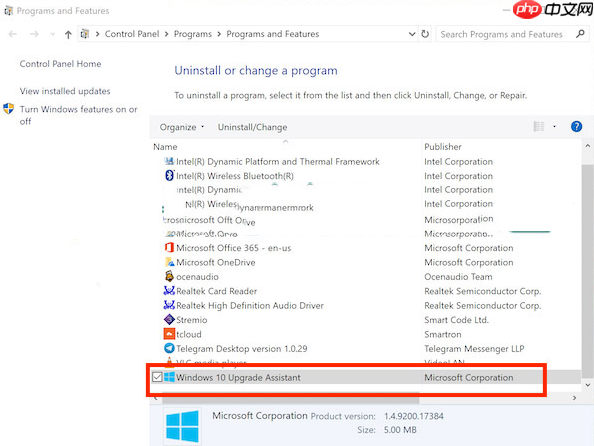Viewport: 594px width, 446px height.
Task: Select Telegram Desktop icon
Action: pyautogui.click(x=169, y=348)
